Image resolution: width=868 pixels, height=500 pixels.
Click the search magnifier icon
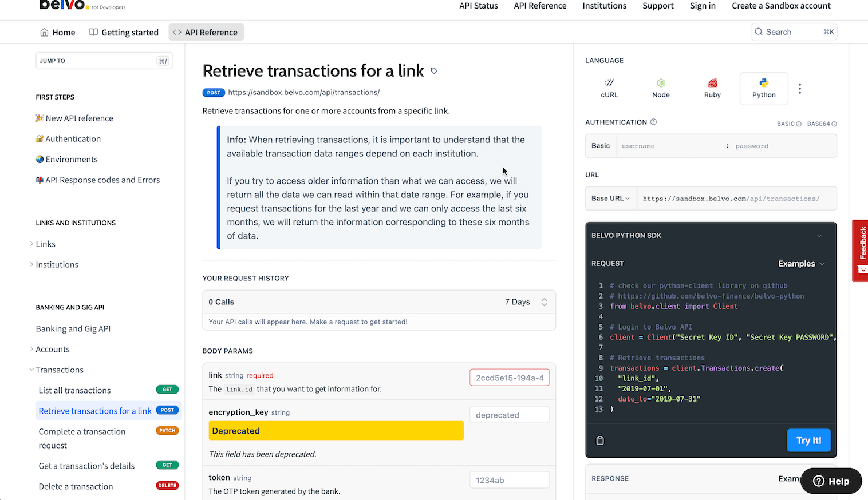(x=759, y=32)
